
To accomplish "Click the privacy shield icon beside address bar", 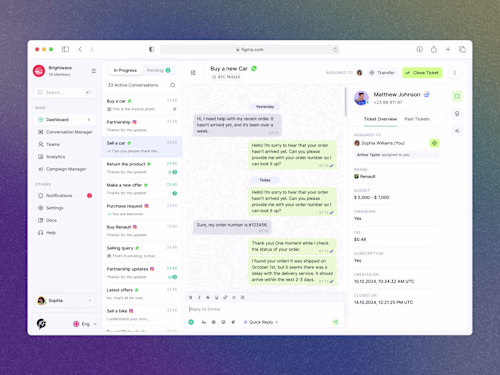I will 152,49.
